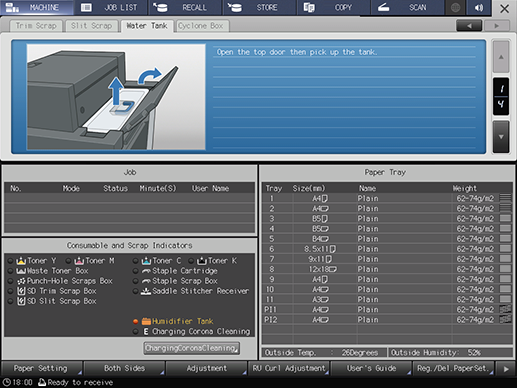Click the Saddle Stitcher Receiver icon

[146, 291]
